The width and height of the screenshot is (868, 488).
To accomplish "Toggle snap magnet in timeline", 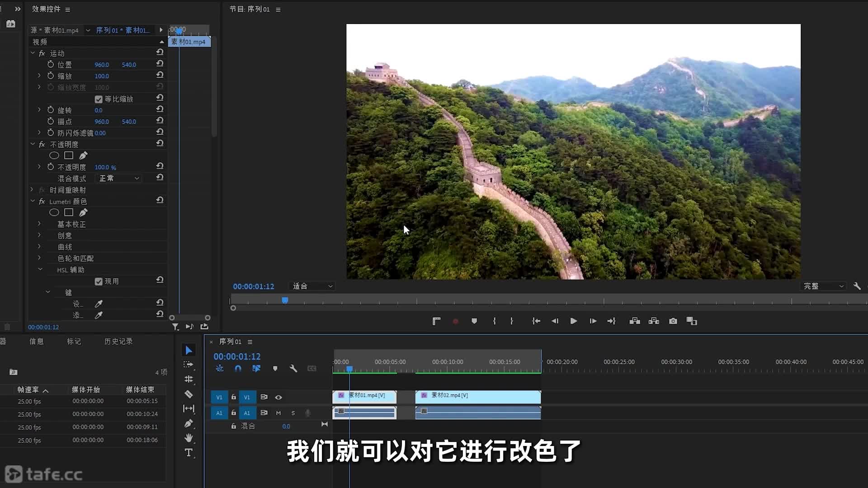I will (238, 369).
